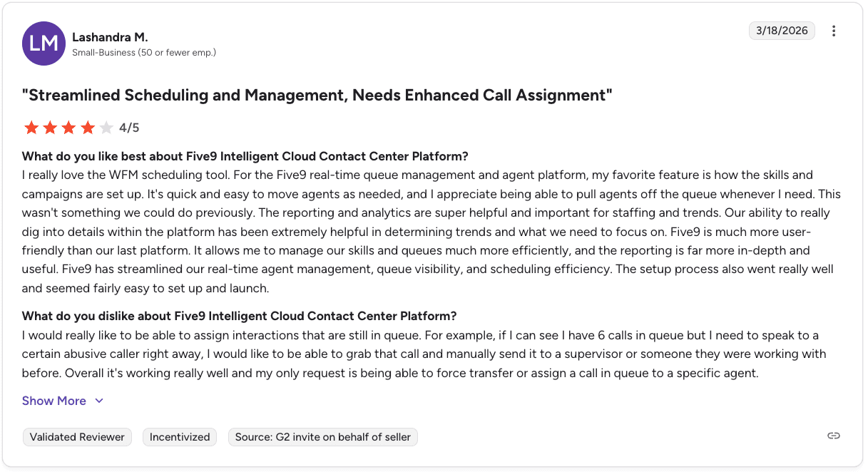Click the Source: G2 invite badge
This screenshot has height=472, width=868.
(323, 437)
